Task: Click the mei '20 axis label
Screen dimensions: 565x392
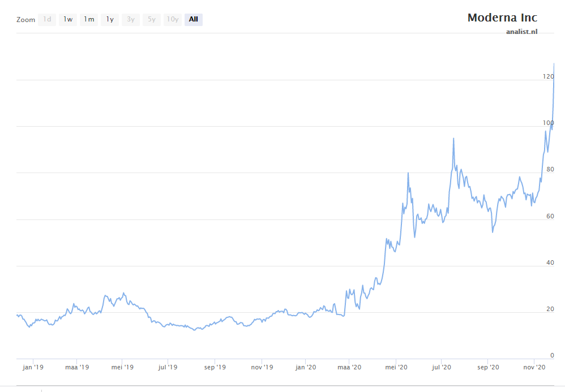Action: [396, 367]
